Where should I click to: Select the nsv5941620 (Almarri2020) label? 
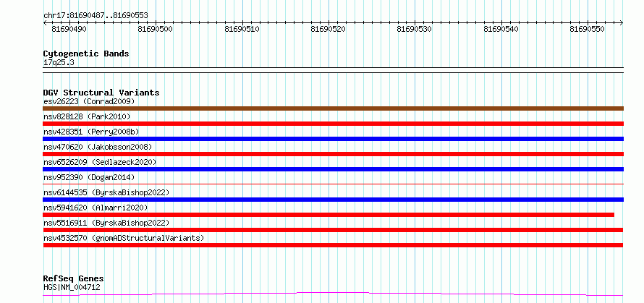96,208
